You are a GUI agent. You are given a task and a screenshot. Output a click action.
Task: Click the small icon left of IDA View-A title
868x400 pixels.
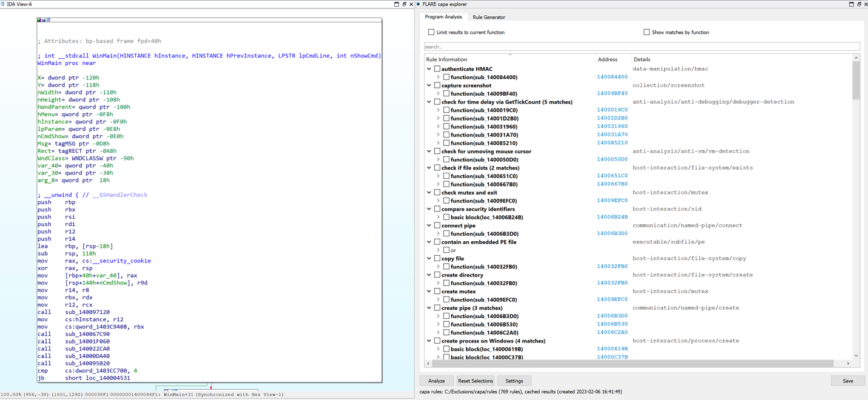[x=4, y=4]
